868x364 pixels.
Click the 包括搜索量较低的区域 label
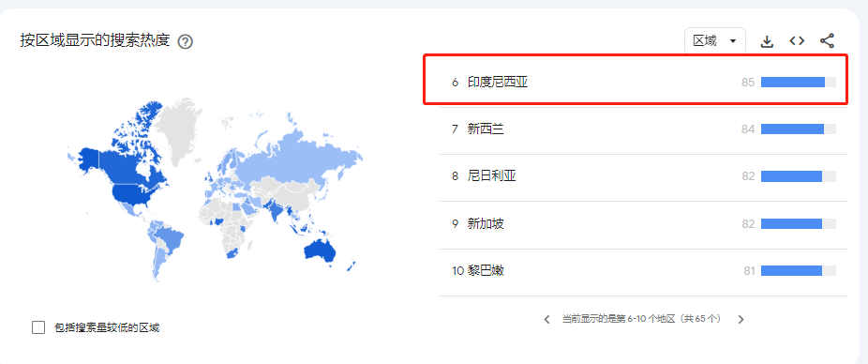click(107, 328)
